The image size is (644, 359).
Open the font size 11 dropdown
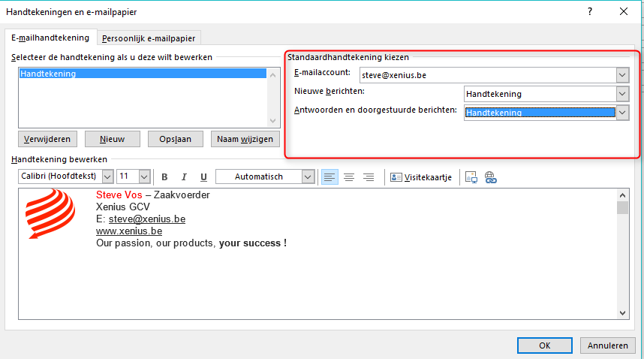tap(145, 177)
